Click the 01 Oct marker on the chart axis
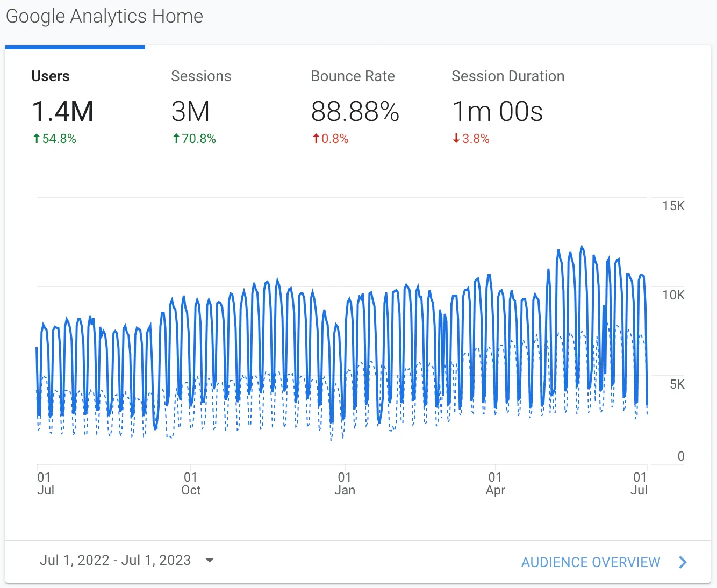 click(191, 484)
